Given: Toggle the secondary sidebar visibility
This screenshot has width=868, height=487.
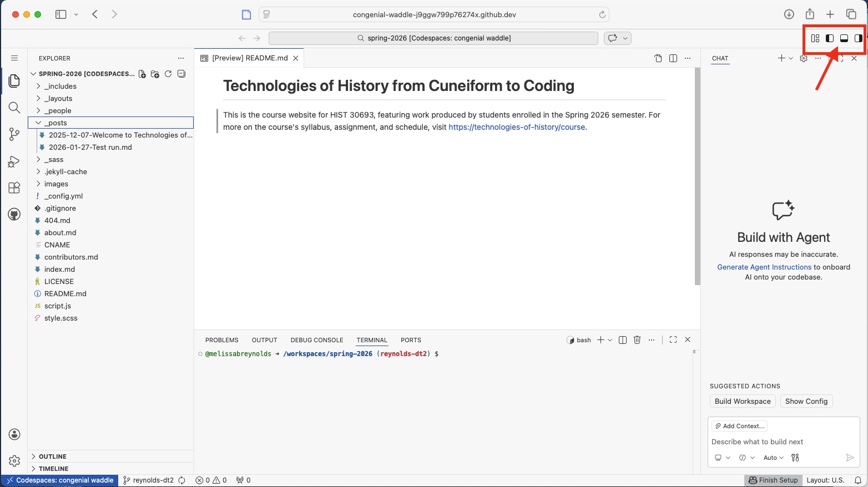Looking at the screenshot, I should point(858,38).
